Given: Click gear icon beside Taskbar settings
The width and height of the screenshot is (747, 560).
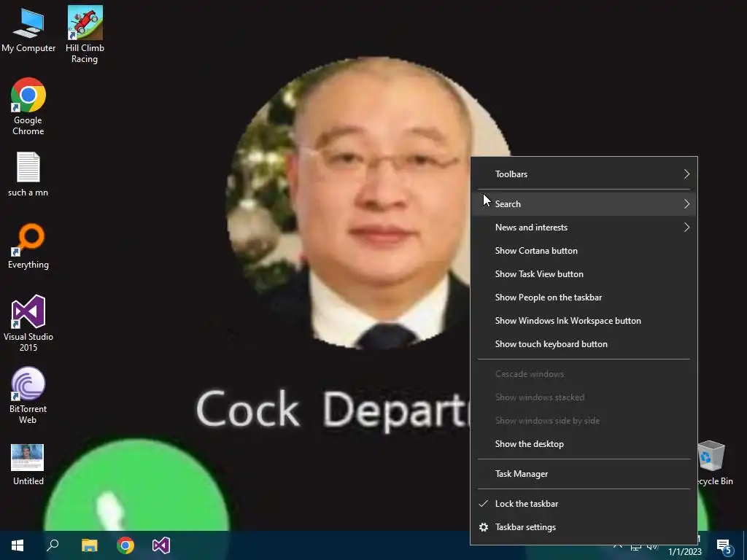Looking at the screenshot, I should coord(484,527).
